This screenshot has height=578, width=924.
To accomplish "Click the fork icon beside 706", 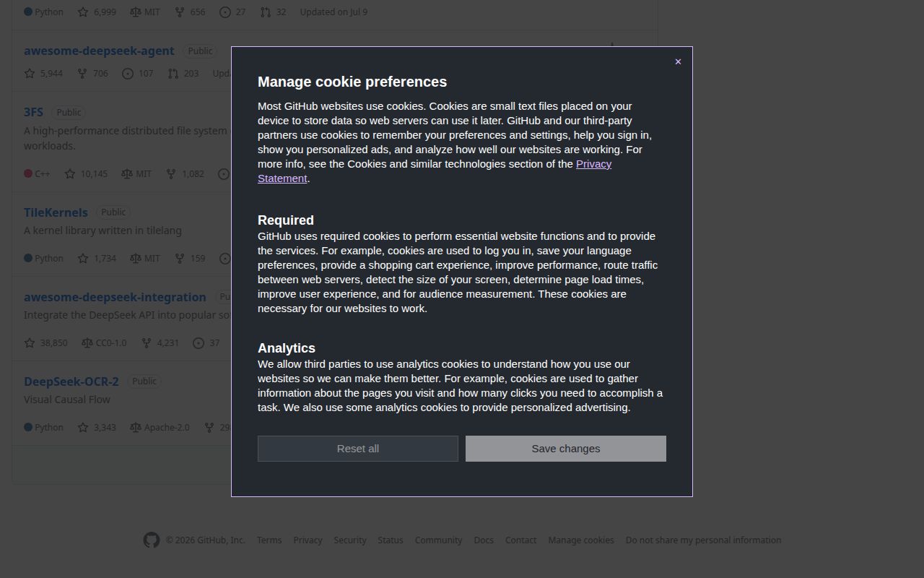I will click(x=82, y=74).
